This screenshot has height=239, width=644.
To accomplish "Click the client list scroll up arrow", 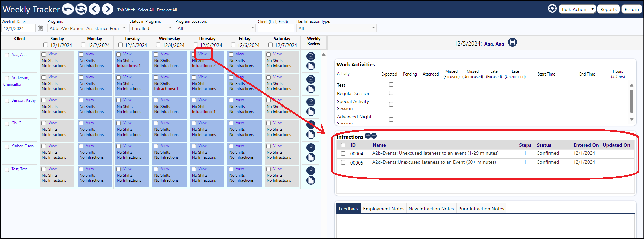I will [x=324, y=54].
